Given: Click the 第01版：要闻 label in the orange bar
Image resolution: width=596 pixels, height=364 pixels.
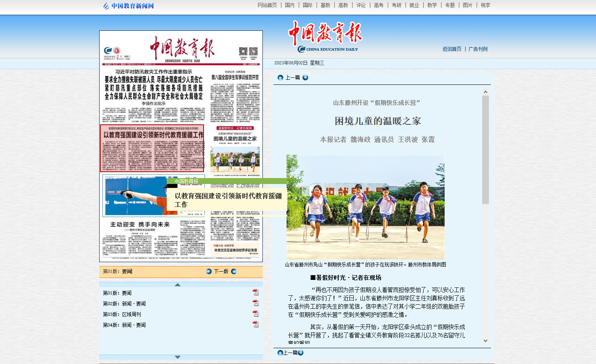Looking at the screenshot, I should [x=117, y=271].
